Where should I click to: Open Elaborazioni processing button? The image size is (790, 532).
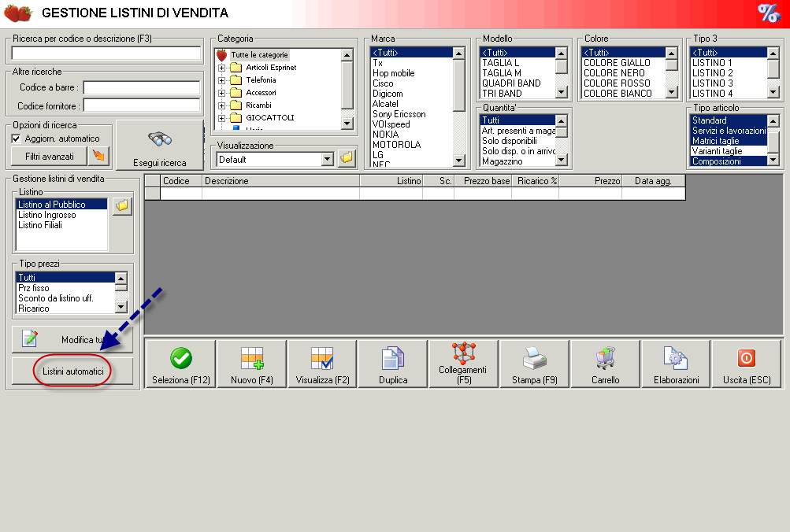tap(676, 364)
